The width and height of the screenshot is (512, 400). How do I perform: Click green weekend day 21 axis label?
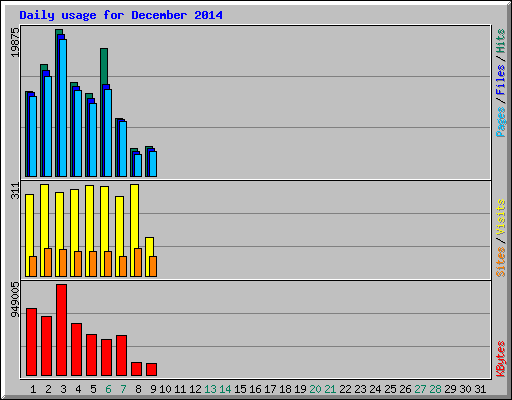[330, 389]
